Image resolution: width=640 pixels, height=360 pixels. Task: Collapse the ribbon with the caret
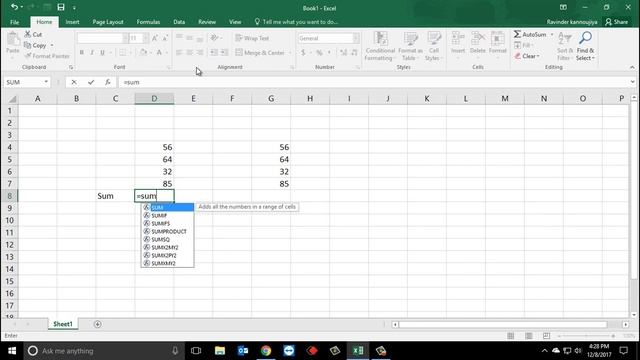pos(632,67)
